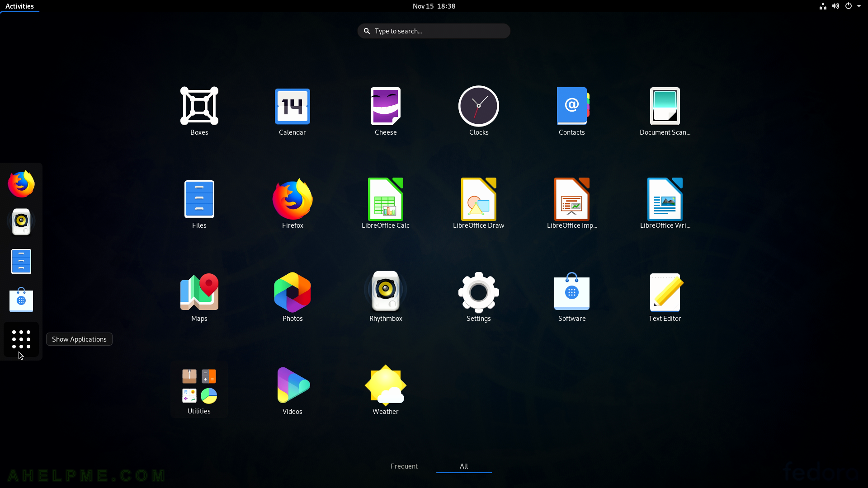Screen dimensions: 868x488
Task: Click Software in the dock
Action: point(21,300)
